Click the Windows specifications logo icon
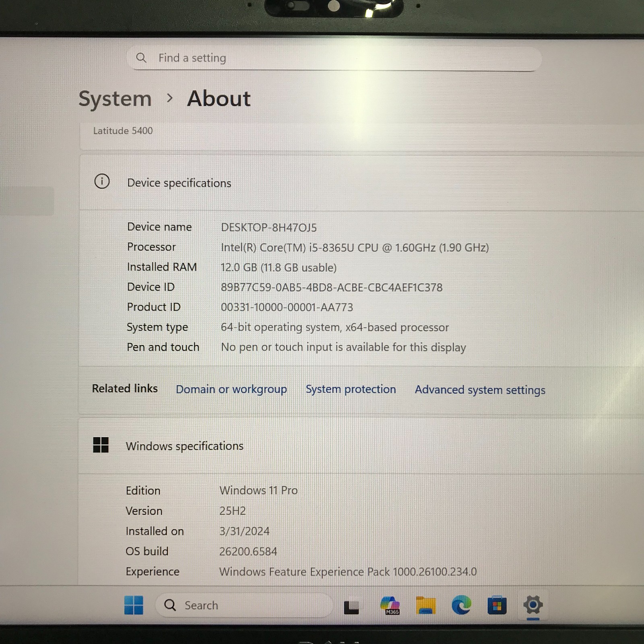This screenshot has width=644, height=644. click(x=101, y=445)
